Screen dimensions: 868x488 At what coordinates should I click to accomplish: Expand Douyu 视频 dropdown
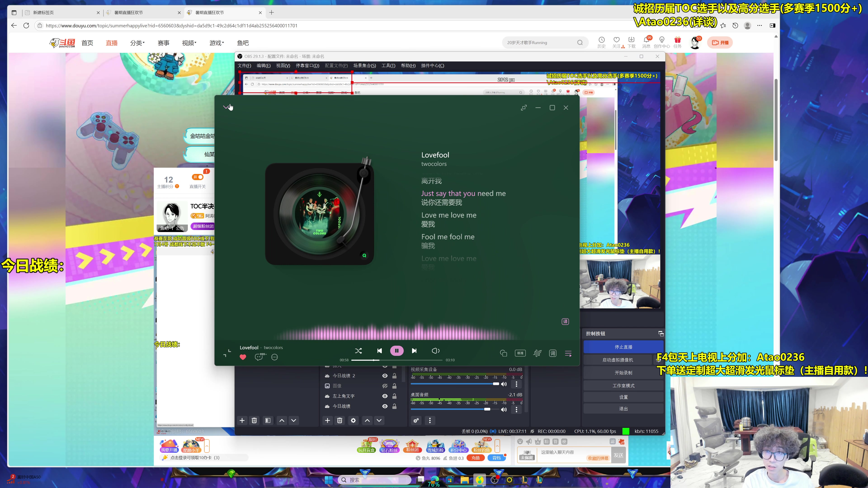click(x=189, y=43)
